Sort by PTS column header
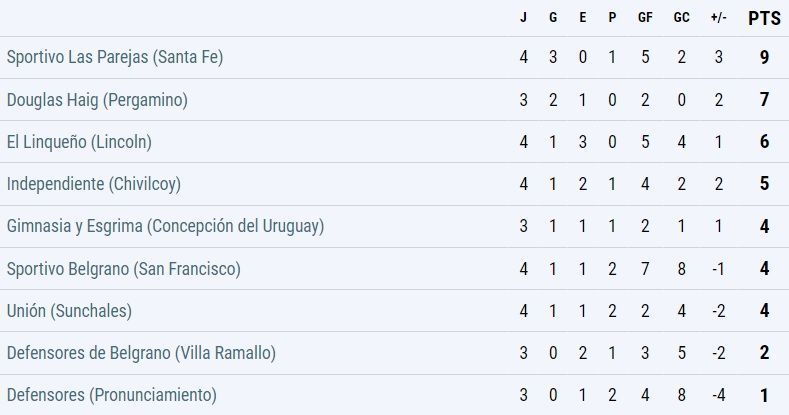 point(764,18)
